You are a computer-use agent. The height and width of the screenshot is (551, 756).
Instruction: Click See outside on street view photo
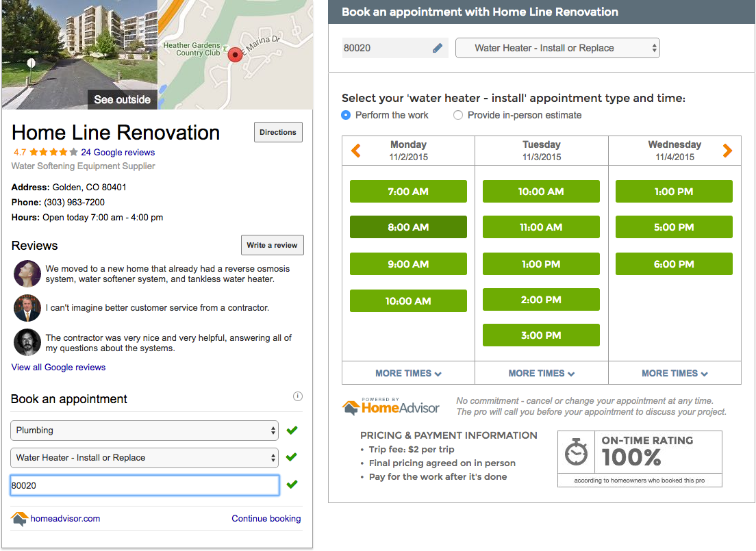pos(122,99)
